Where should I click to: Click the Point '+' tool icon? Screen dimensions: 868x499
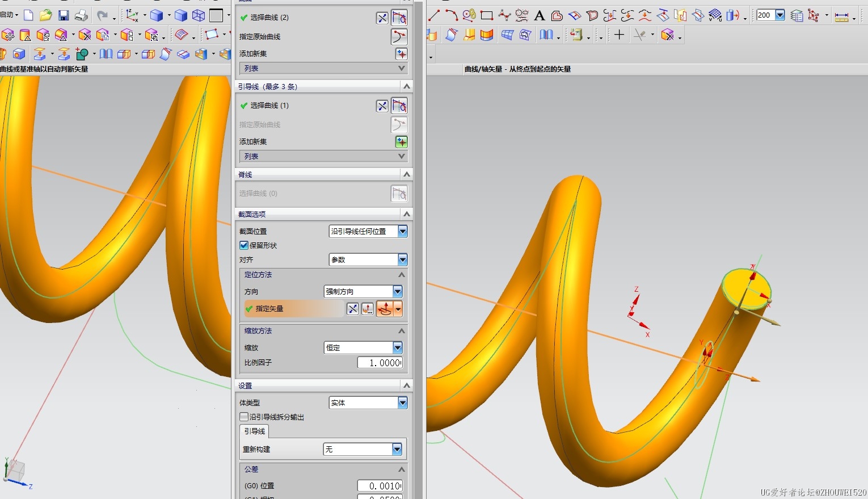(619, 35)
